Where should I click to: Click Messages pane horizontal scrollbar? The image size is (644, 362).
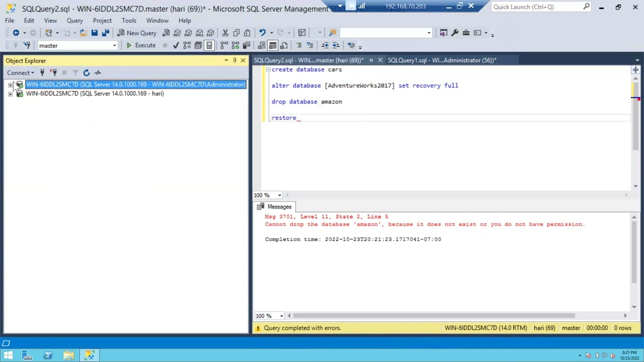pos(434,316)
